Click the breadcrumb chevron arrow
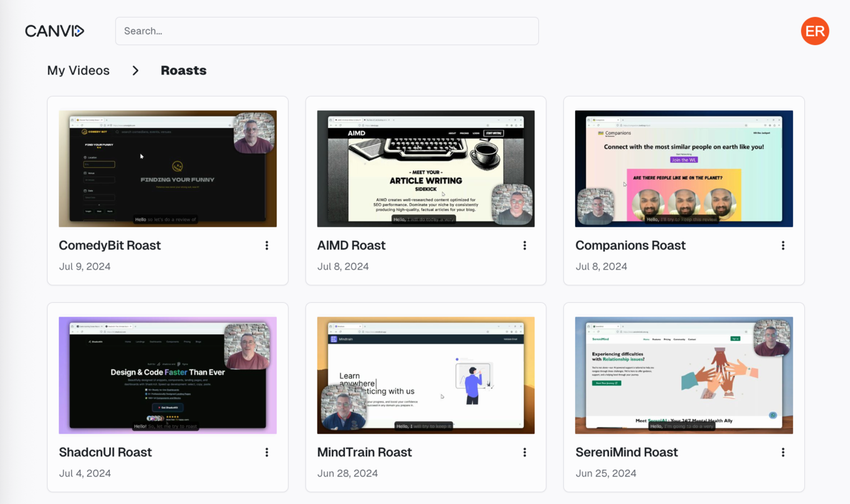Image resolution: width=850 pixels, height=504 pixels. (135, 71)
